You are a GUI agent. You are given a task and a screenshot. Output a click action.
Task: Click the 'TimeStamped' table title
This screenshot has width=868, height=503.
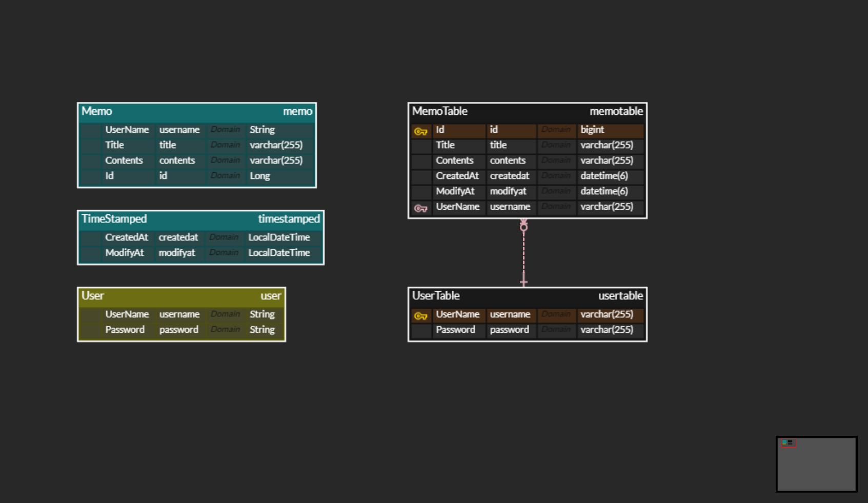pos(114,219)
